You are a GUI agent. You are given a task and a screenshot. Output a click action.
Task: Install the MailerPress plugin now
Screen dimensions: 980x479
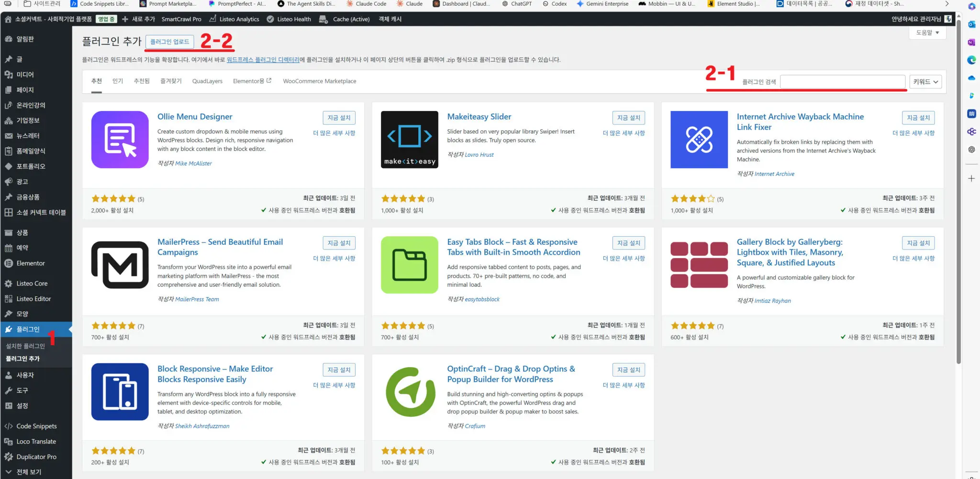339,243
